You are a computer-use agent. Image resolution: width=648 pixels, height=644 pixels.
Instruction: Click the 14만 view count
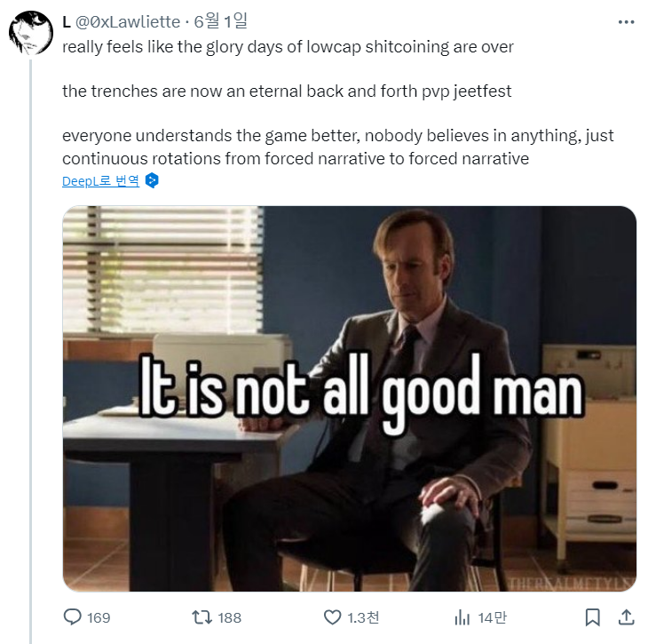[490, 617]
